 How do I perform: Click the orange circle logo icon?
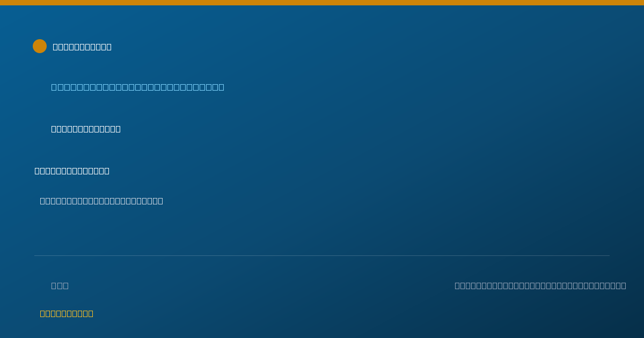[x=40, y=46]
